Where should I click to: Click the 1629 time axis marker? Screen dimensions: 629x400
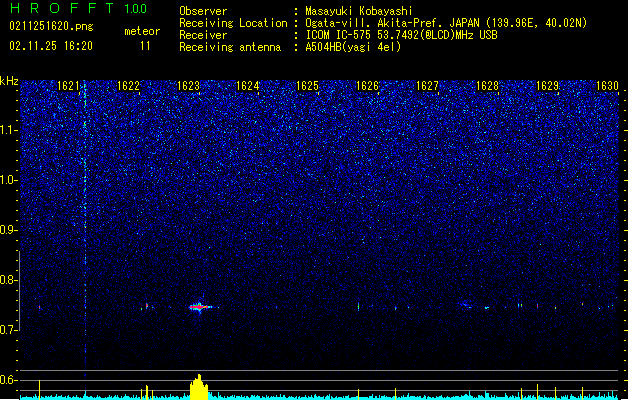(547, 86)
